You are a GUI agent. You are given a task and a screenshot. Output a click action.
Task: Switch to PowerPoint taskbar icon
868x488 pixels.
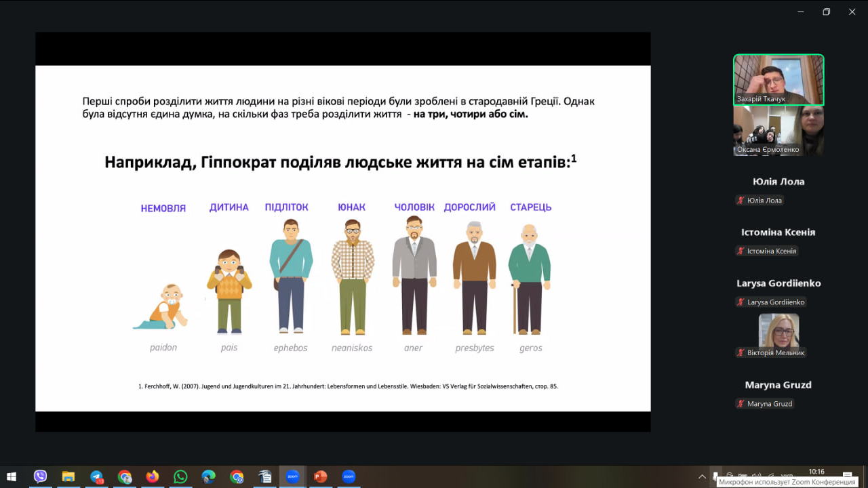pyautogui.click(x=320, y=476)
